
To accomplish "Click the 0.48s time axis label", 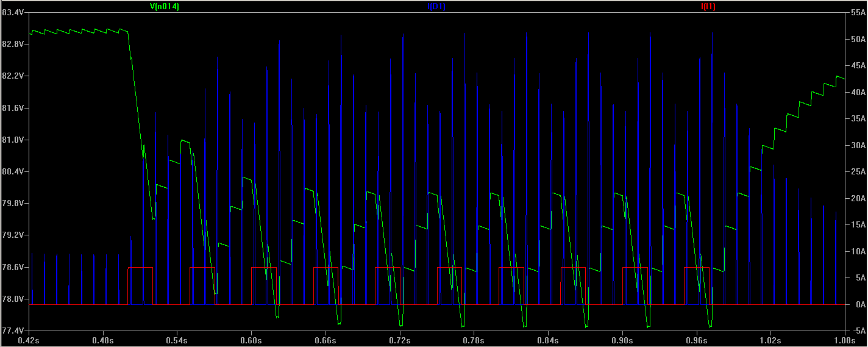I will click(x=102, y=340).
